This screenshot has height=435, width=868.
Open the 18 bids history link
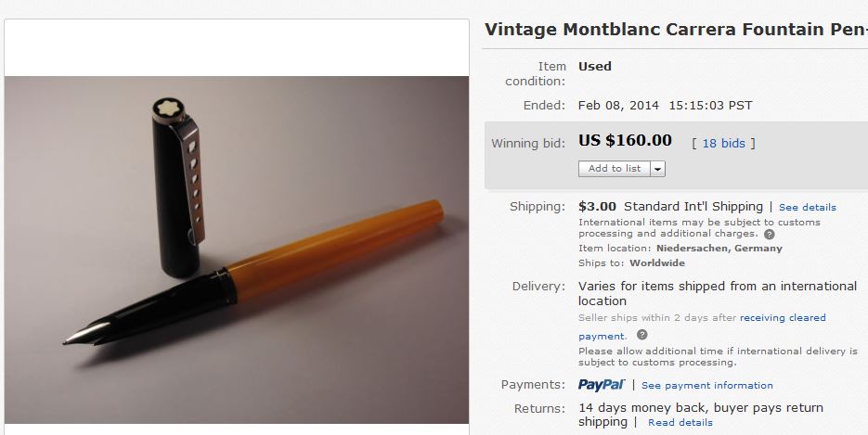click(x=723, y=143)
